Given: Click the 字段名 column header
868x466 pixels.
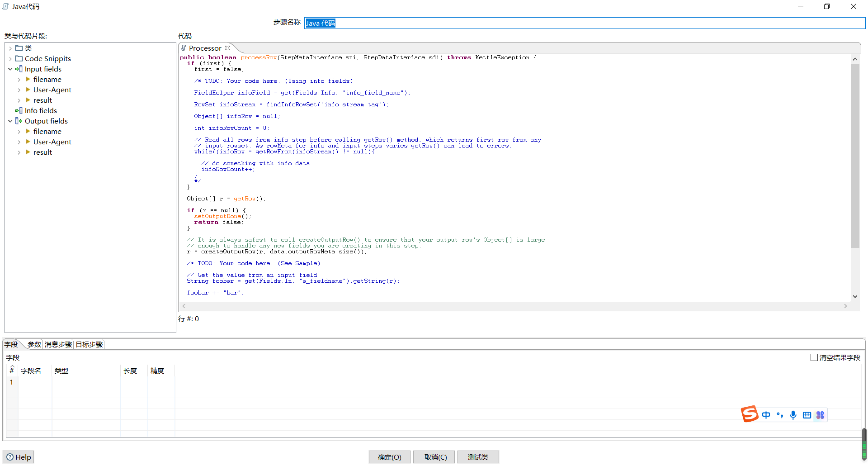Looking at the screenshot, I should tap(35, 371).
